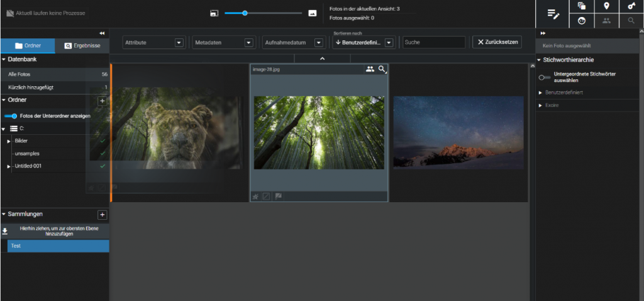644x301 pixels.
Task: Expand the Bilder folder tree arrow
Action: pyautogui.click(x=9, y=140)
